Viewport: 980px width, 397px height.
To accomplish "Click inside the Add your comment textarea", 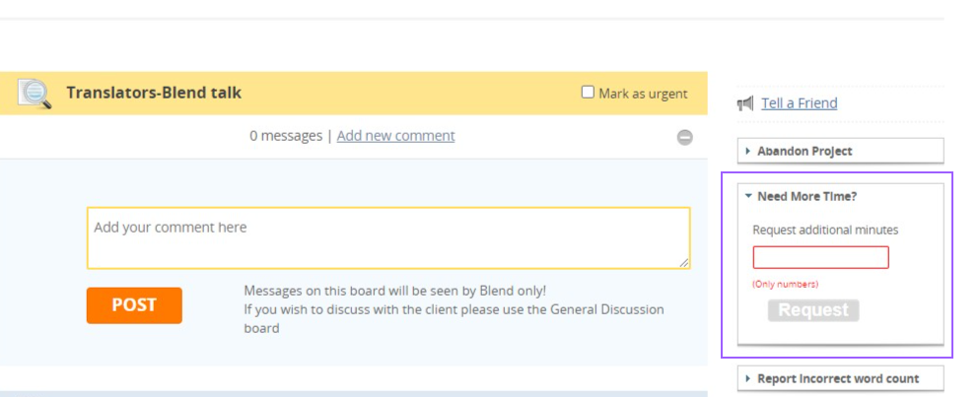I will click(x=387, y=237).
